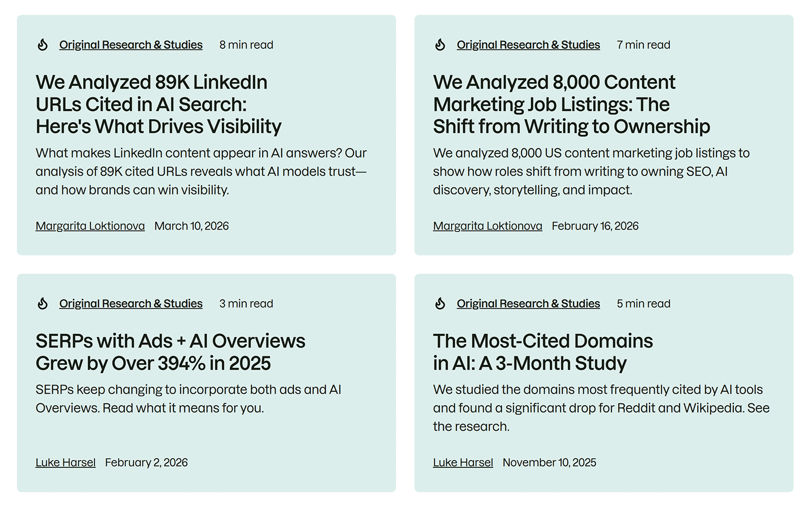Open 'Original Research & Studies' on the job listings card
The image size is (812, 510).
(x=528, y=45)
